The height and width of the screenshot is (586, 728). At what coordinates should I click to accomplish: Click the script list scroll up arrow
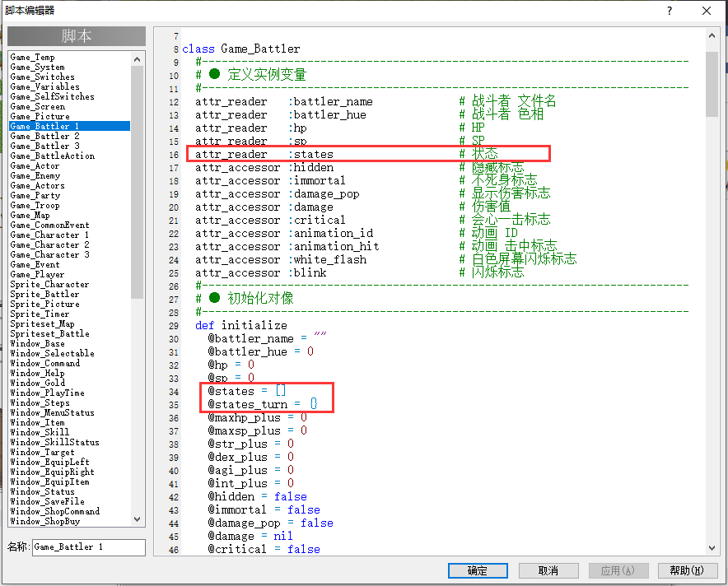point(137,59)
